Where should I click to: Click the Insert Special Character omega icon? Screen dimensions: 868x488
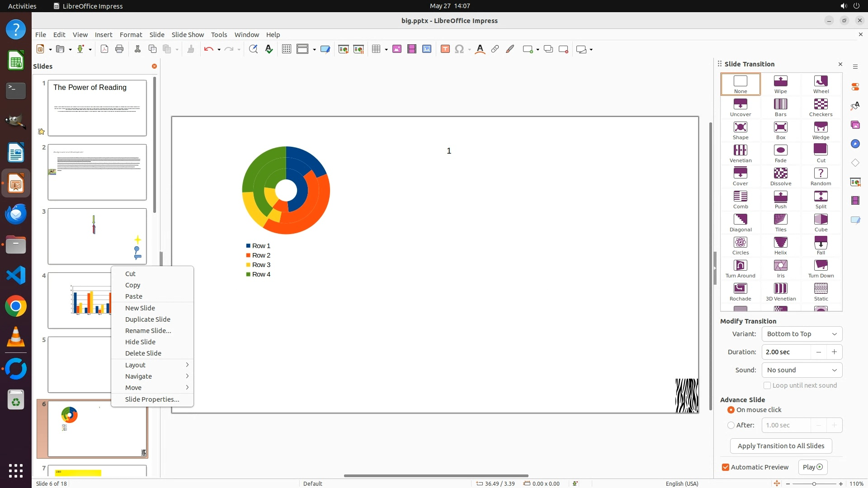click(x=459, y=49)
